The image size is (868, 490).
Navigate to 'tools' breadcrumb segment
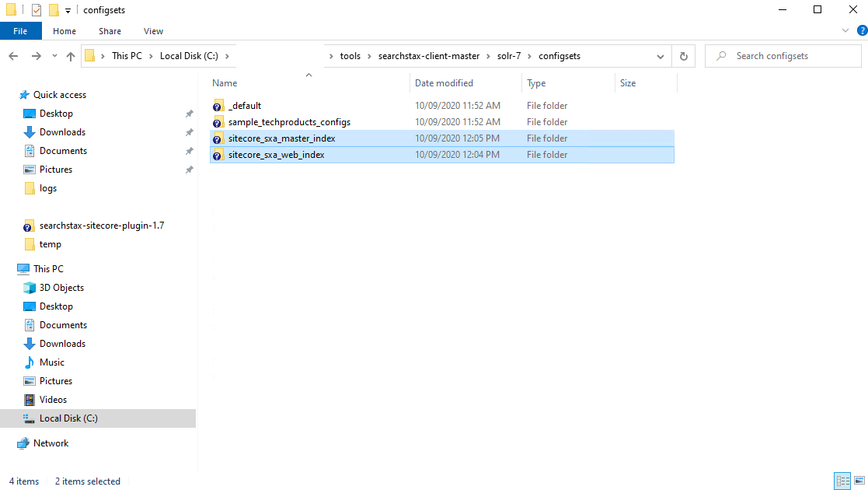pyautogui.click(x=350, y=56)
